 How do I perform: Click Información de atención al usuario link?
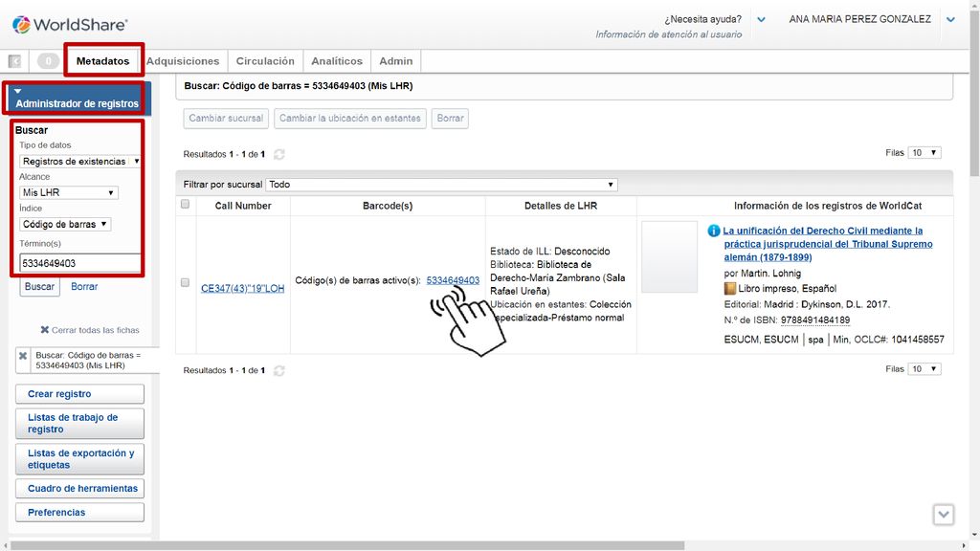point(669,34)
